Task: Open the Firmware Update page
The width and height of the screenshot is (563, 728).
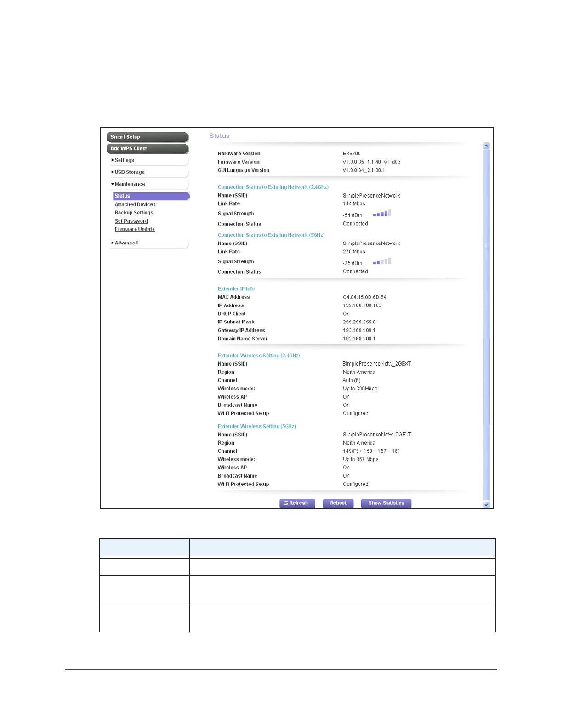Action: pyautogui.click(x=135, y=229)
